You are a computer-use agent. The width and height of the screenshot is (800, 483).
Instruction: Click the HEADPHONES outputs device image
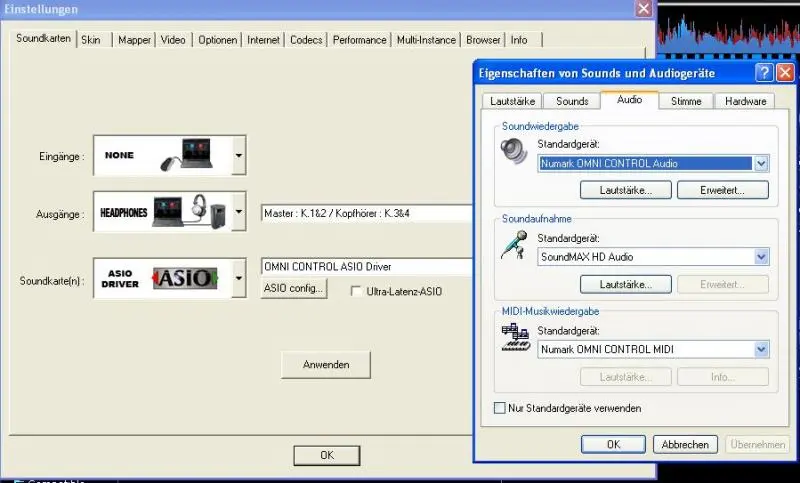(162, 212)
